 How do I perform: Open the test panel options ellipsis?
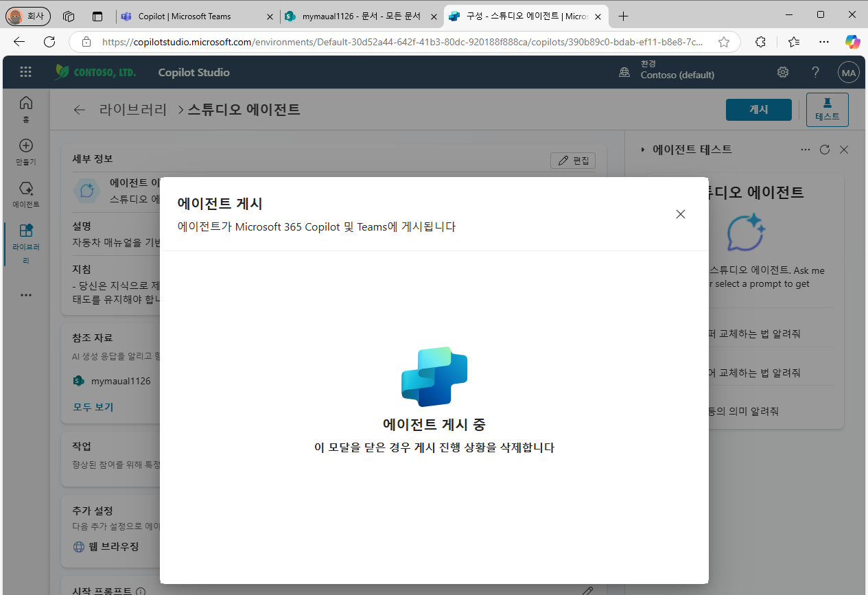pyautogui.click(x=806, y=150)
